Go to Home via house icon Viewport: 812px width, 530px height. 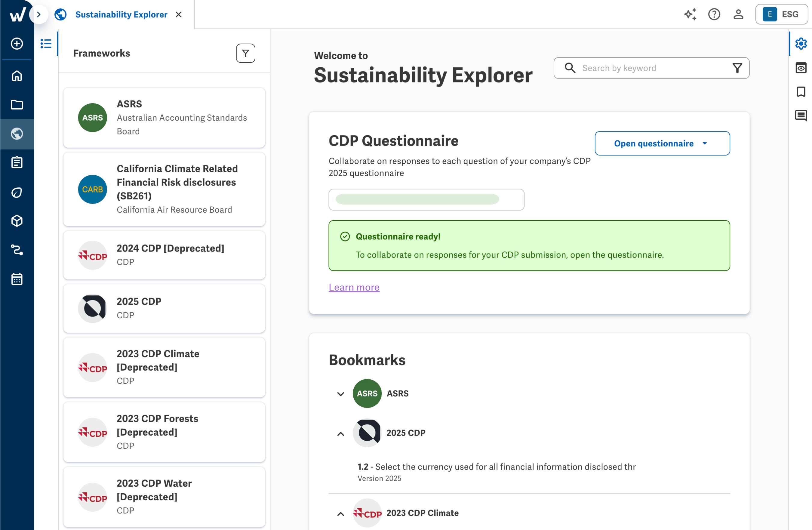17,75
